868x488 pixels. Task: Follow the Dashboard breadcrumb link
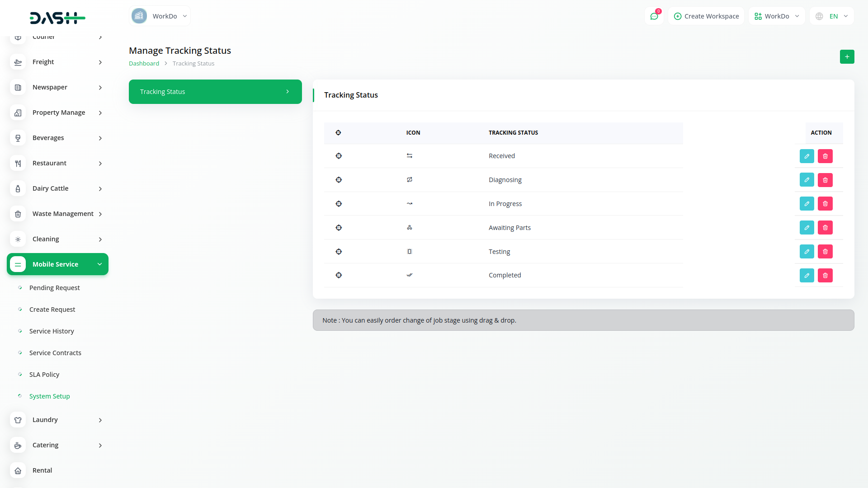point(144,63)
